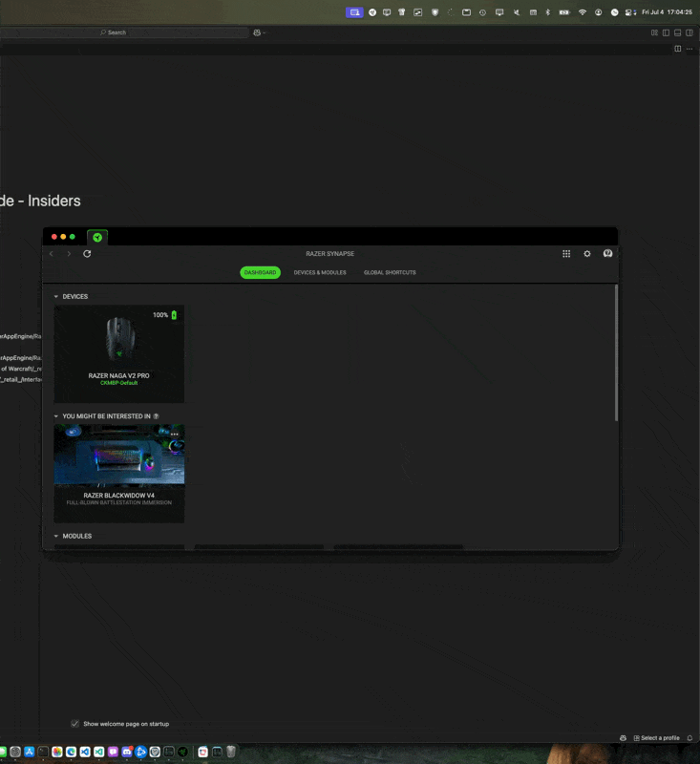Open more options on Blackwidow V4 card
The image size is (700, 764).
pos(175,434)
